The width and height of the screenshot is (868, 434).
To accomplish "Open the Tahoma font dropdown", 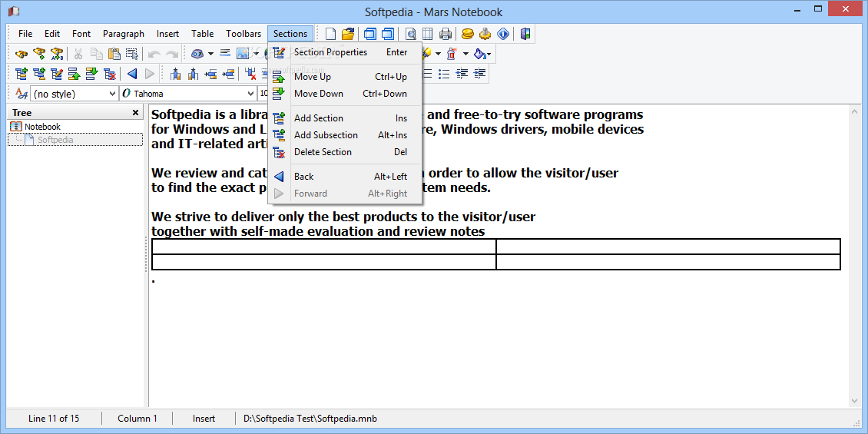I will pos(250,94).
